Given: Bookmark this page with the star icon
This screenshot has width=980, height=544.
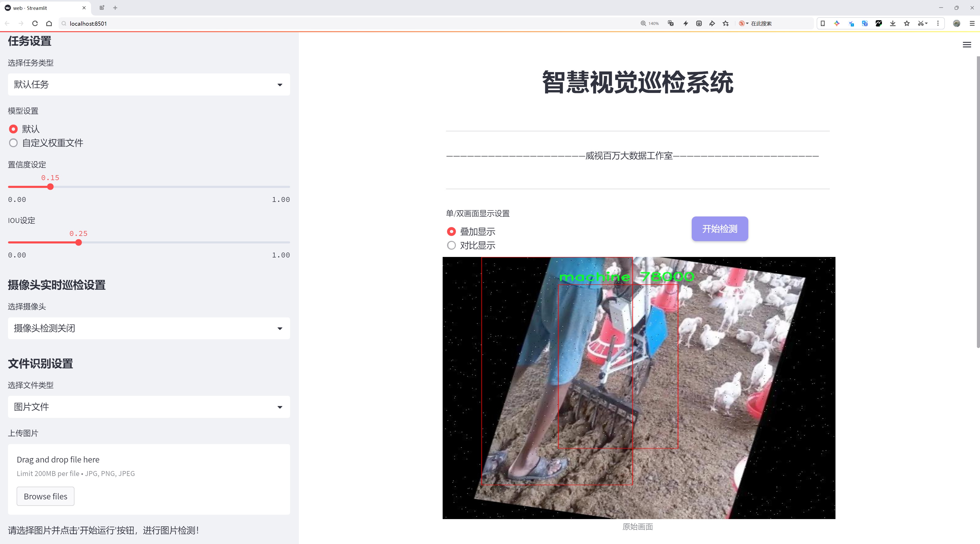Looking at the screenshot, I should click(906, 23).
